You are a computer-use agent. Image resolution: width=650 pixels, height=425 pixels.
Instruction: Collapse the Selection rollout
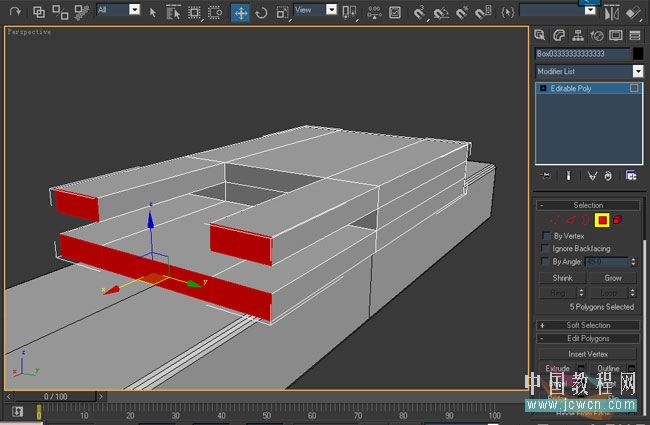click(x=588, y=205)
